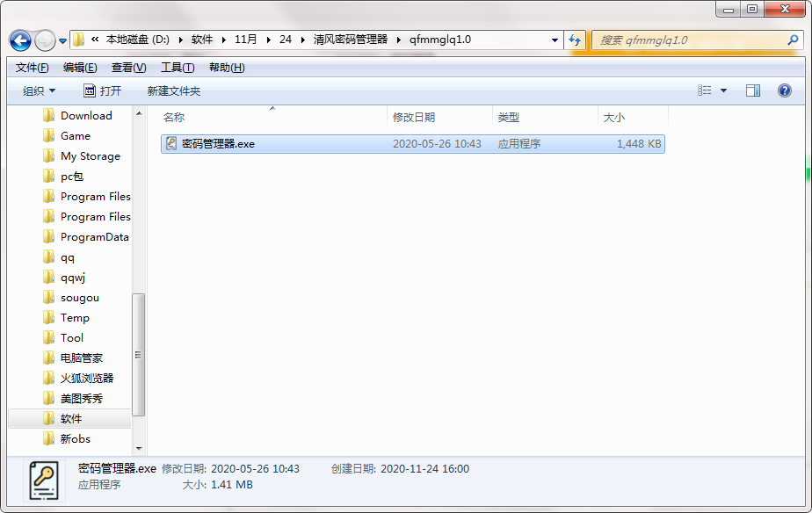Expand arrow after 本地磁盘 (D:) breadcrumb
812x513 pixels.
click(x=180, y=40)
